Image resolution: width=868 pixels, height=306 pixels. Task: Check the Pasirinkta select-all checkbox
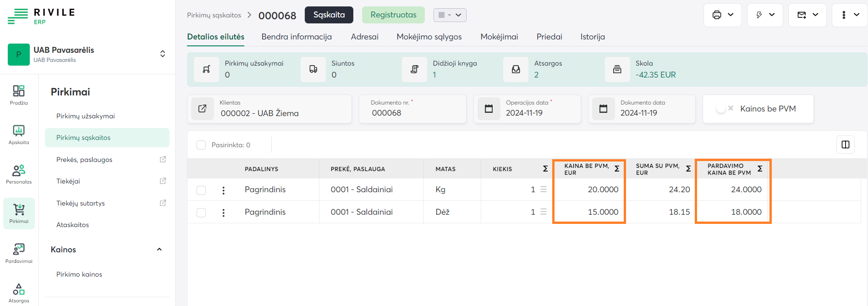[201, 145]
